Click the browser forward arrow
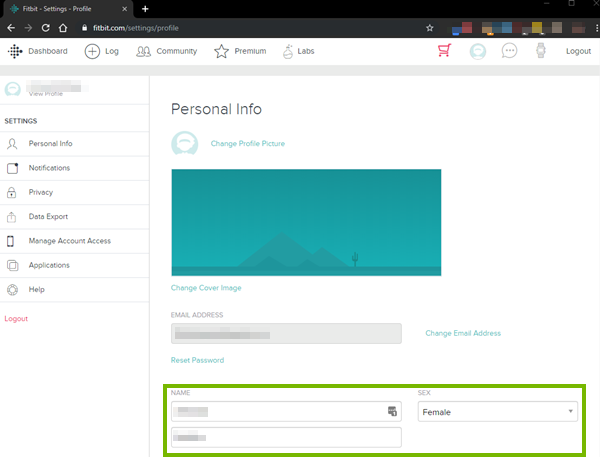The width and height of the screenshot is (600, 457). tap(28, 28)
